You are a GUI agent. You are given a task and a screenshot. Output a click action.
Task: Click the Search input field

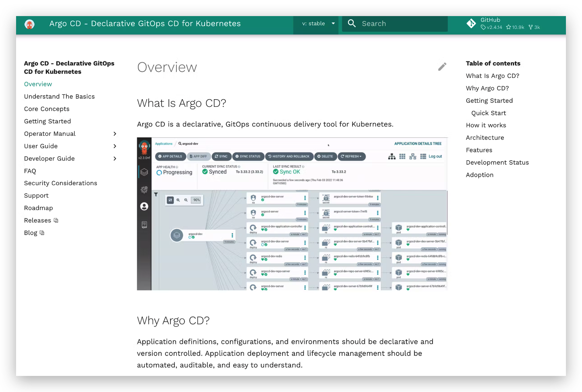(402, 24)
